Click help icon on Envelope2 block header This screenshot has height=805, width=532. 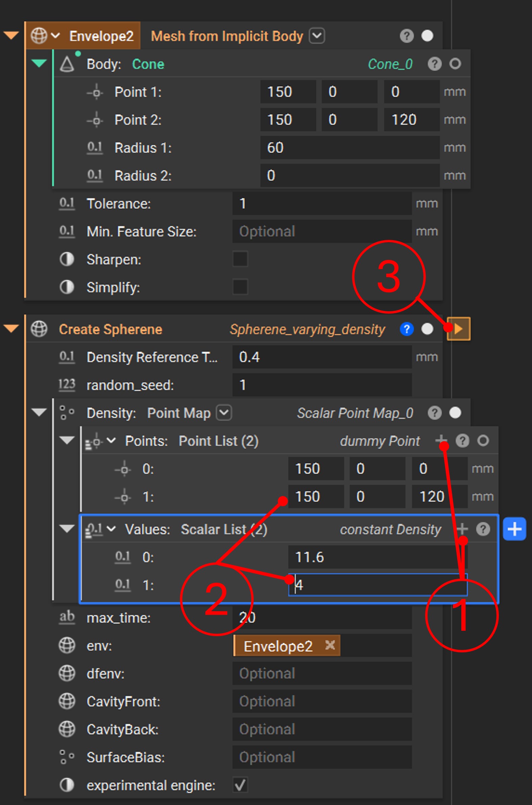click(407, 36)
